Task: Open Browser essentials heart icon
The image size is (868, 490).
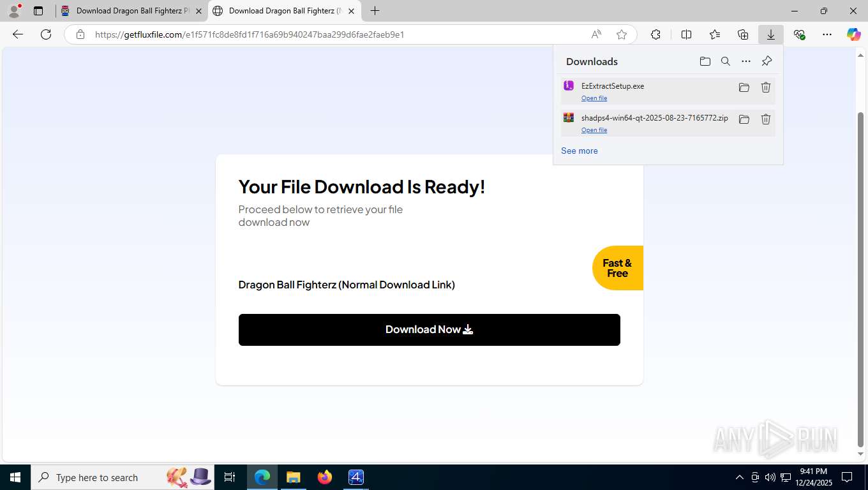Action: pyautogui.click(x=799, y=34)
